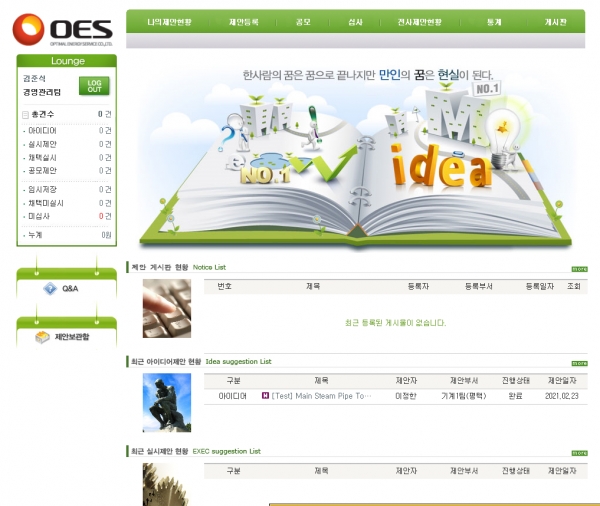This screenshot has height=506, width=600.
Task: Open the 전사제안현황 menu
Action: 419,21
